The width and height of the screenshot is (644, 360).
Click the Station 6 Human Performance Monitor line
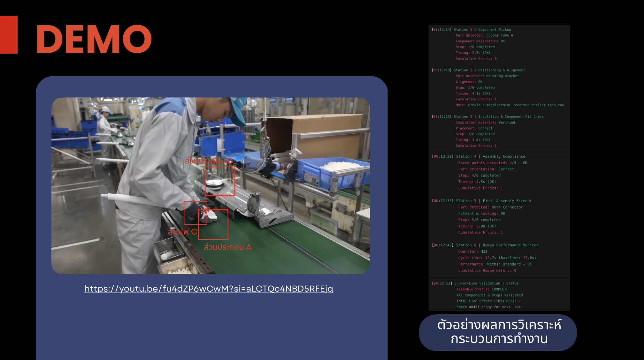485,245
